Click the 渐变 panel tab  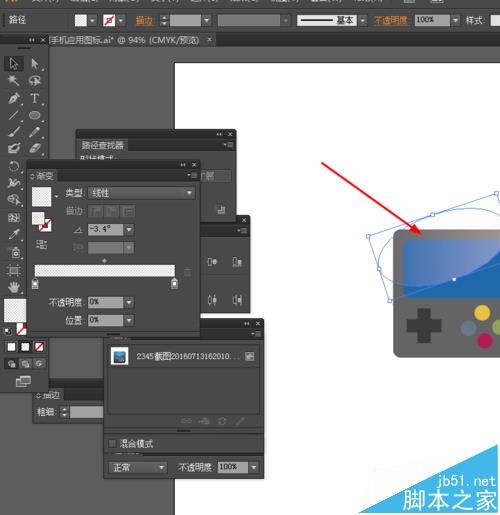click(x=42, y=176)
